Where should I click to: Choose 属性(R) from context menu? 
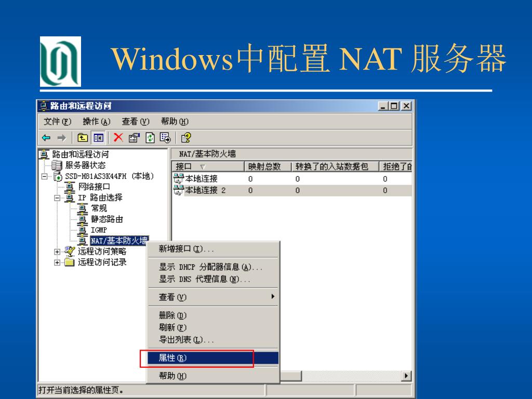[x=213, y=358]
